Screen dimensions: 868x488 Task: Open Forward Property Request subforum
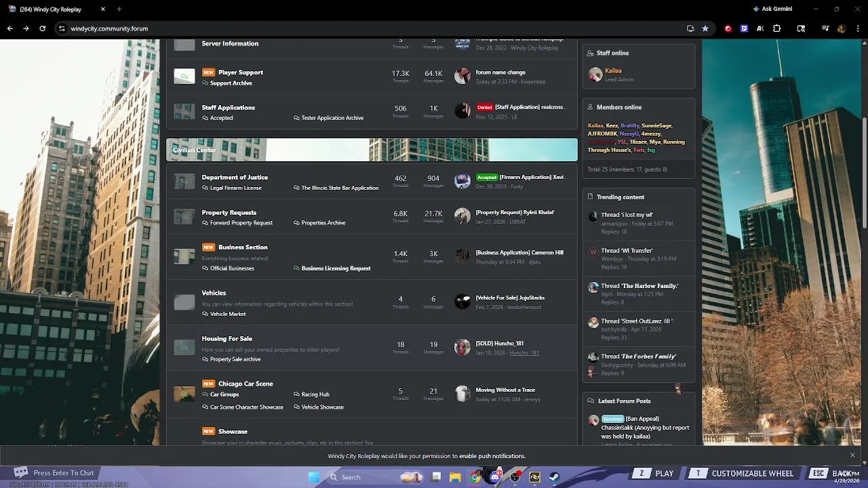(x=241, y=223)
